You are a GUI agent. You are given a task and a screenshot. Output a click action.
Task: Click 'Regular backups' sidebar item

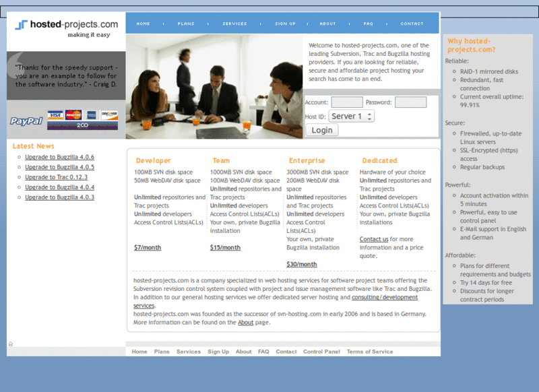[x=482, y=167]
